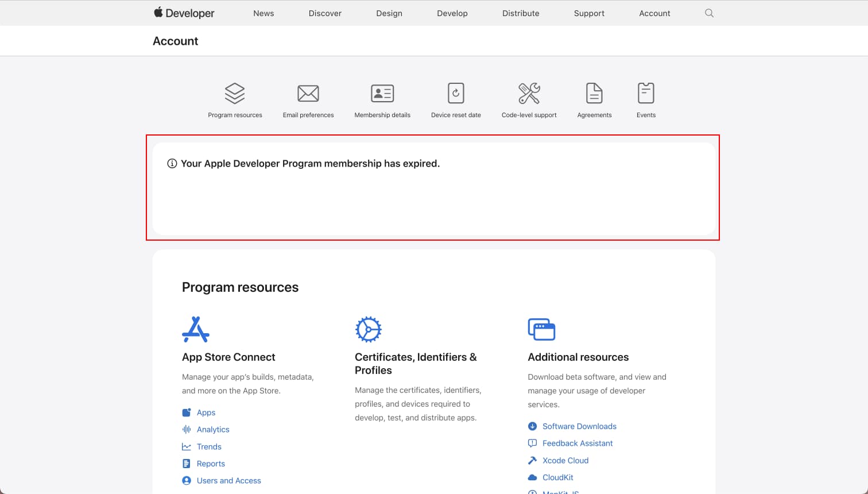Image resolution: width=868 pixels, height=494 pixels.
Task: Open the Events clipboard icon
Action: pyautogui.click(x=646, y=93)
